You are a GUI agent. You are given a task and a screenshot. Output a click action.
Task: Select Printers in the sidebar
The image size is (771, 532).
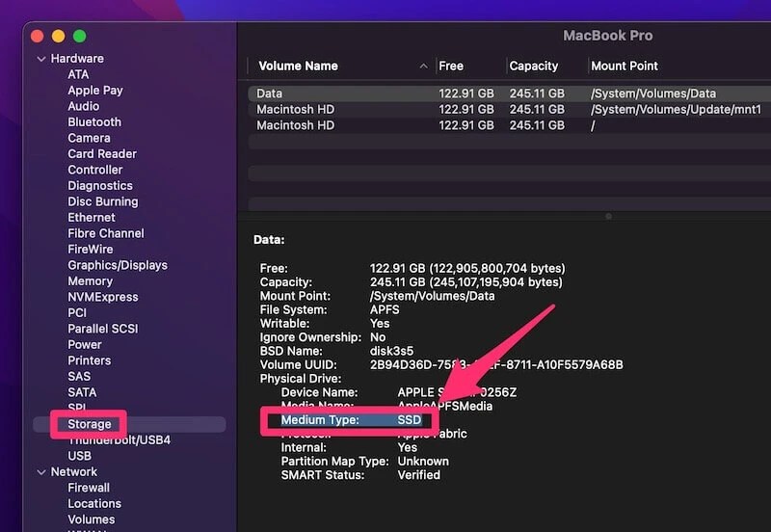(89, 360)
